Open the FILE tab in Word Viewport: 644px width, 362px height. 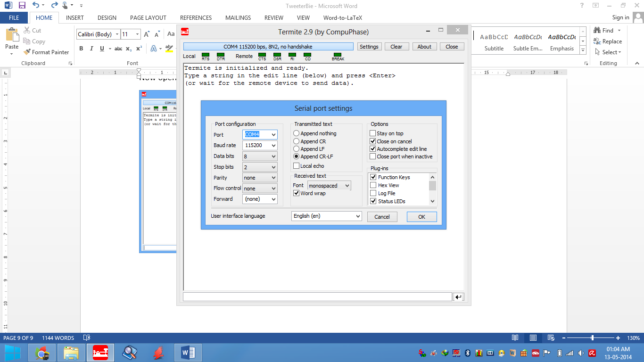click(x=14, y=18)
